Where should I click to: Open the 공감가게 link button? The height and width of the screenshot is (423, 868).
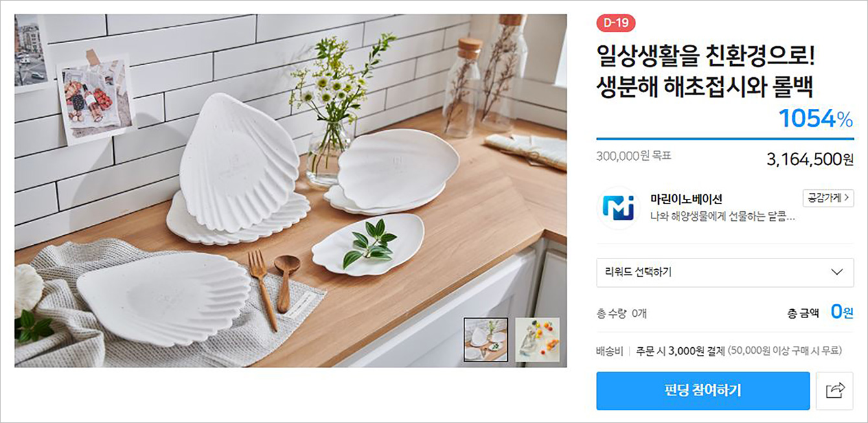pos(828,198)
